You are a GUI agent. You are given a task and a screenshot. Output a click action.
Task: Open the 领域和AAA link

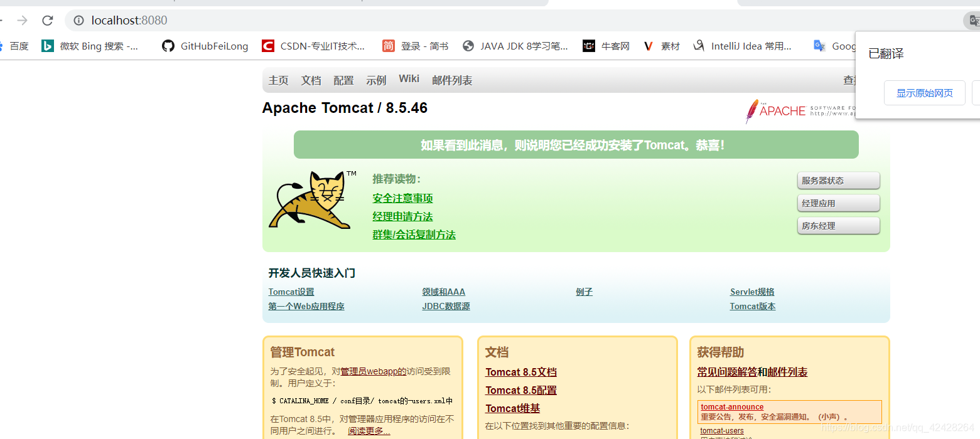(444, 292)
